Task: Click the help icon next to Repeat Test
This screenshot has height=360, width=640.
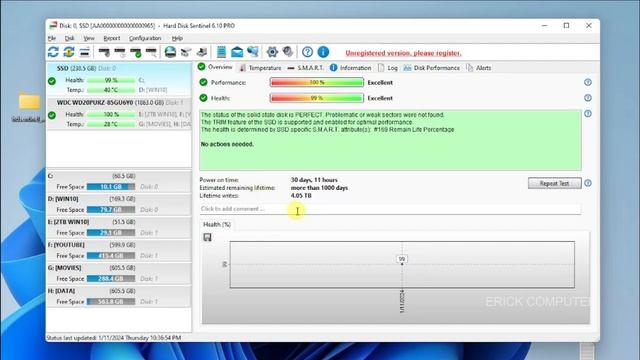Action: (x=588, y=183)
